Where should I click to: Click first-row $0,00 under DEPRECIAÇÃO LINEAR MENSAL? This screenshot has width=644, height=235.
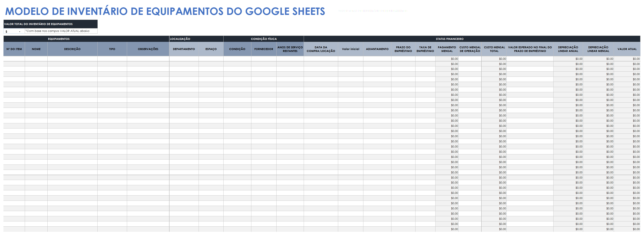[598, 59]
